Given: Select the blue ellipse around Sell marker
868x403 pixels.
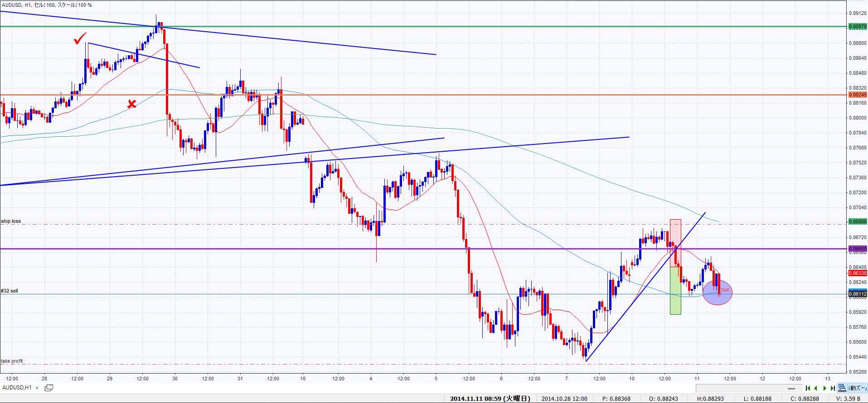Looking at the screenshot, I should (x=729, y=299).
